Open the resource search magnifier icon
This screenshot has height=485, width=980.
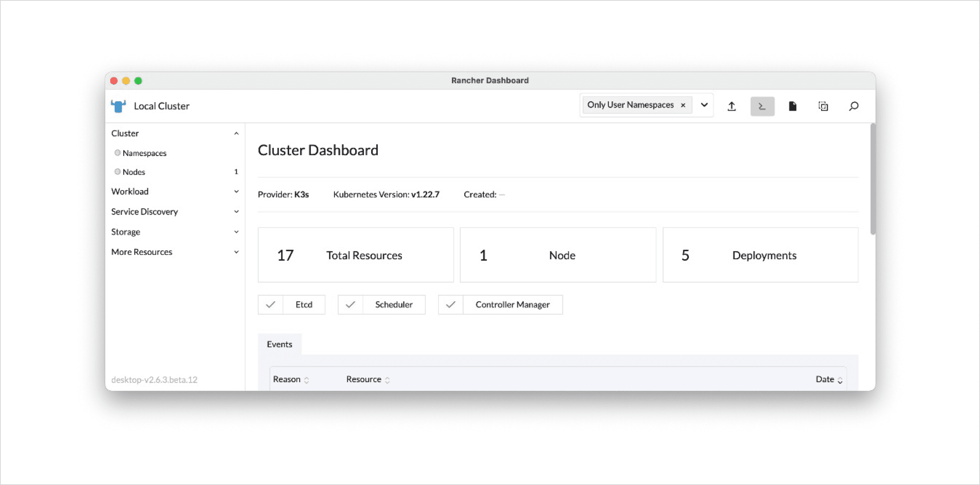click(x=853, y=106)
